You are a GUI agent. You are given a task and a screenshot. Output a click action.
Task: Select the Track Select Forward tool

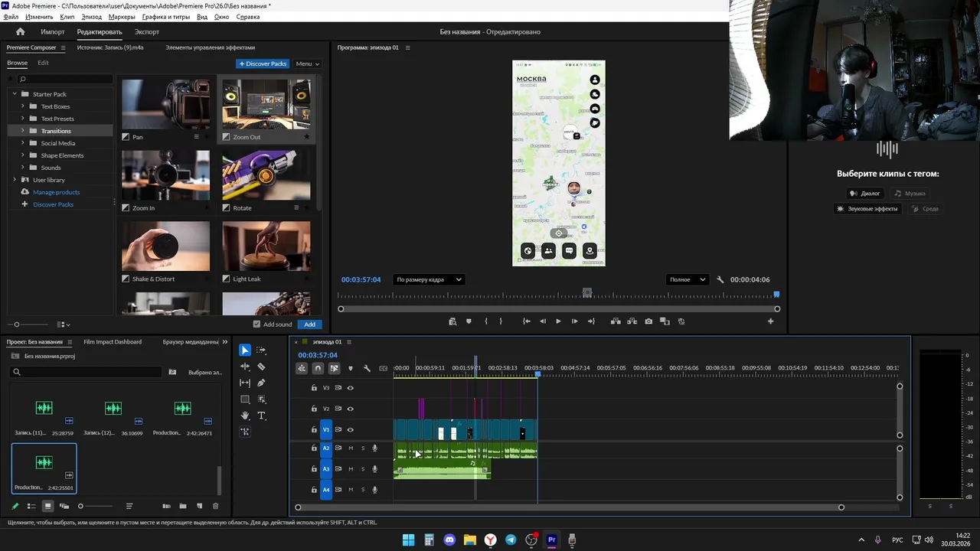(x=261, y=350)
